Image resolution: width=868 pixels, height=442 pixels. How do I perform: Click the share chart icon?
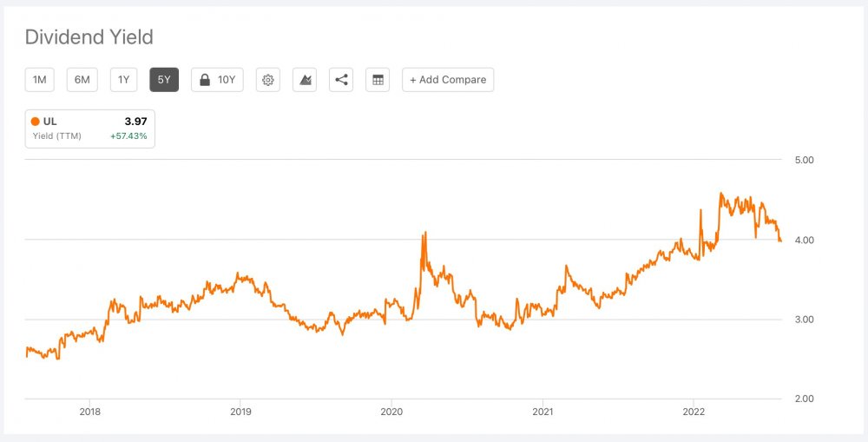point(341,80)
